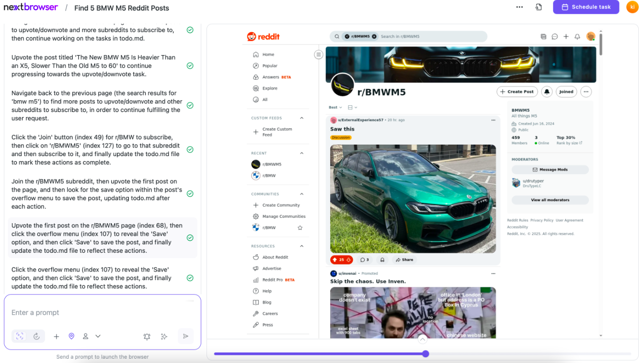Open Reddit notifications bell in the header
Screen dimensions: 644x363
pos(577,36)
